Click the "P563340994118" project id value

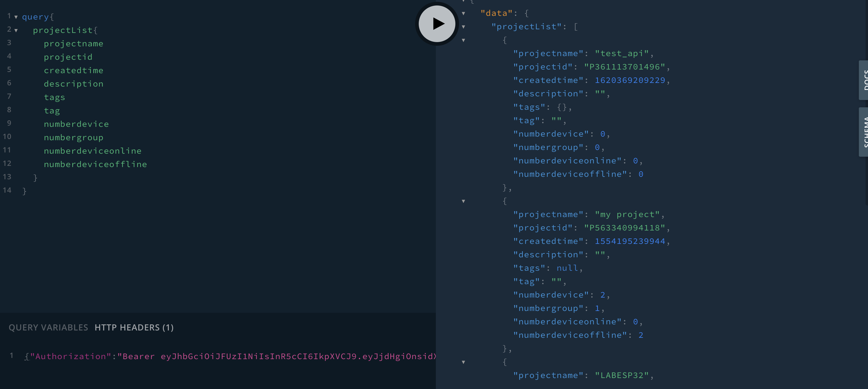(x=624, y=228)
